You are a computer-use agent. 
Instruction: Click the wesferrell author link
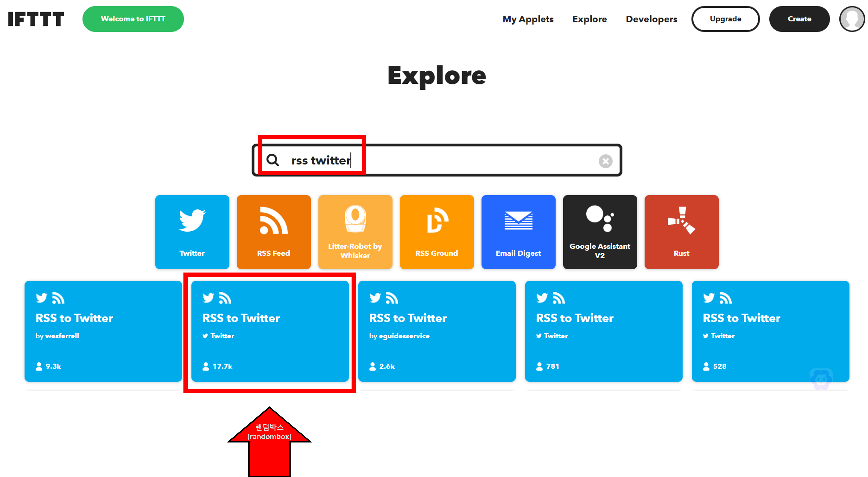[x=62, y=336]
